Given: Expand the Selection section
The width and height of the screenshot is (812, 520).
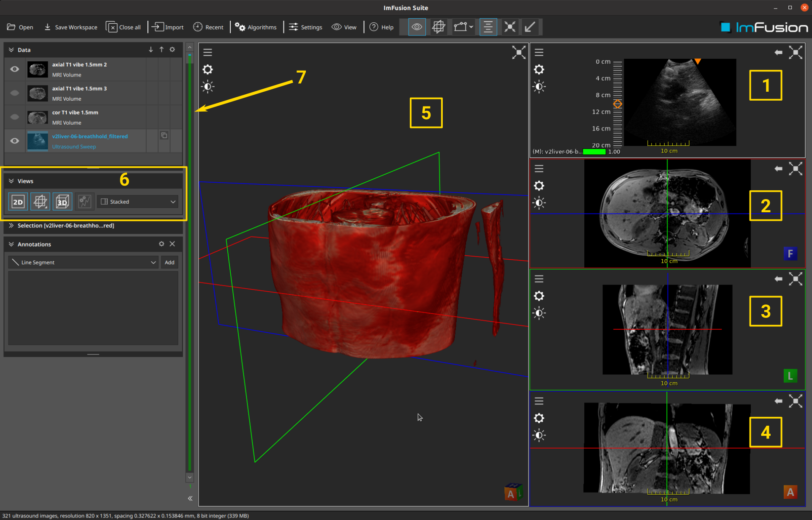Looking at the screenshot, I should coord(11,226).
